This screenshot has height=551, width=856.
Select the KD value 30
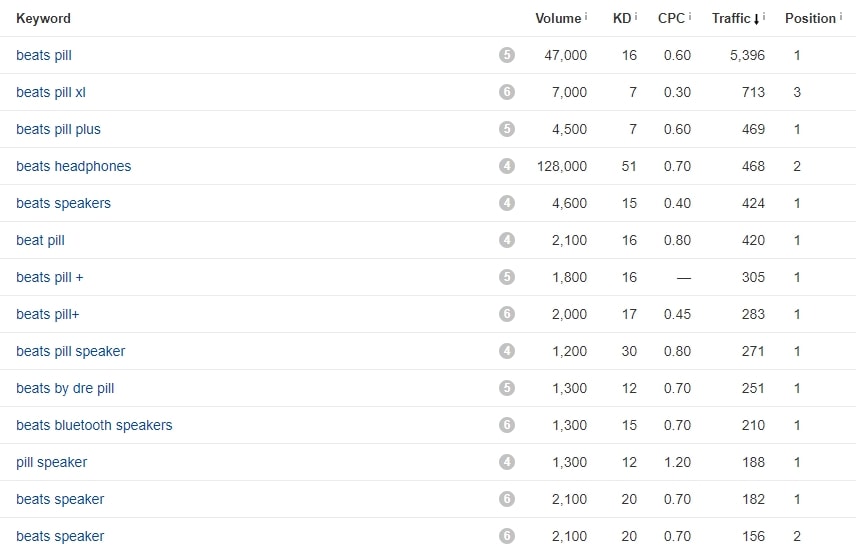(629, 351)
